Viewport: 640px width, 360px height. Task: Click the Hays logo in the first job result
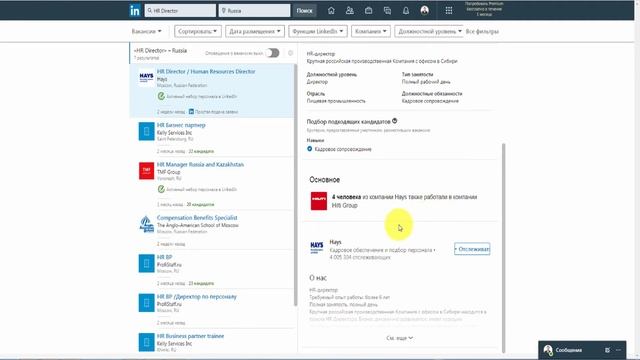(x=147, y=77)
